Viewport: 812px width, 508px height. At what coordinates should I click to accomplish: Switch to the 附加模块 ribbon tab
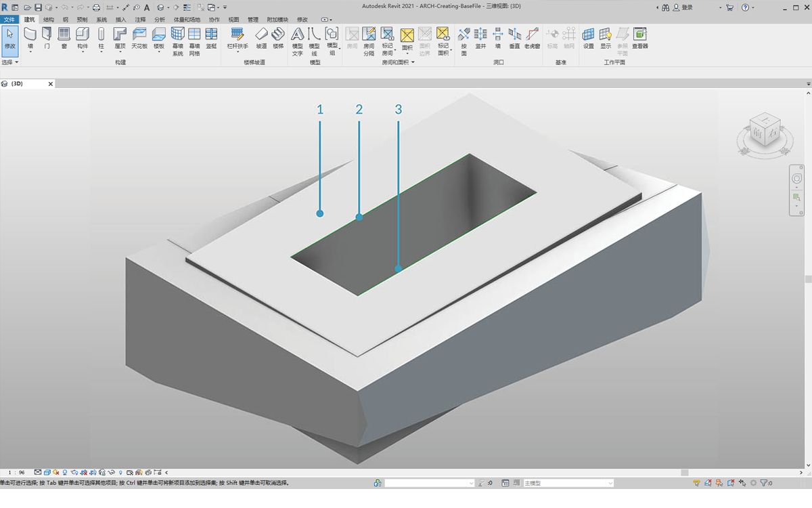pyautogui.click(x=277, y=20)
